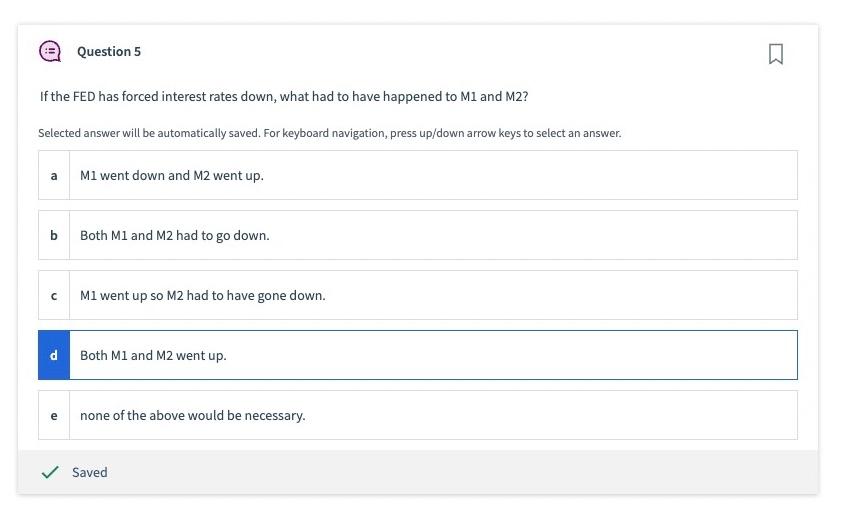Click the pink question-type speech bubble icon
Image resolution: width=855 pixels, height=523 pixels.
(50, 51)
